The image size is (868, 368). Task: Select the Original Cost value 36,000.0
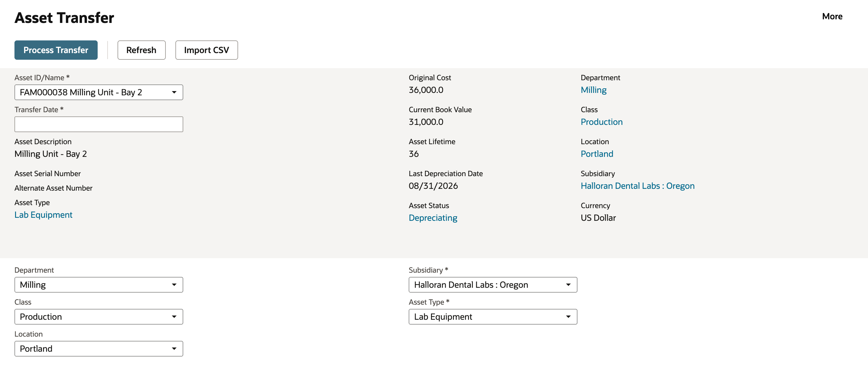[426, 90]
